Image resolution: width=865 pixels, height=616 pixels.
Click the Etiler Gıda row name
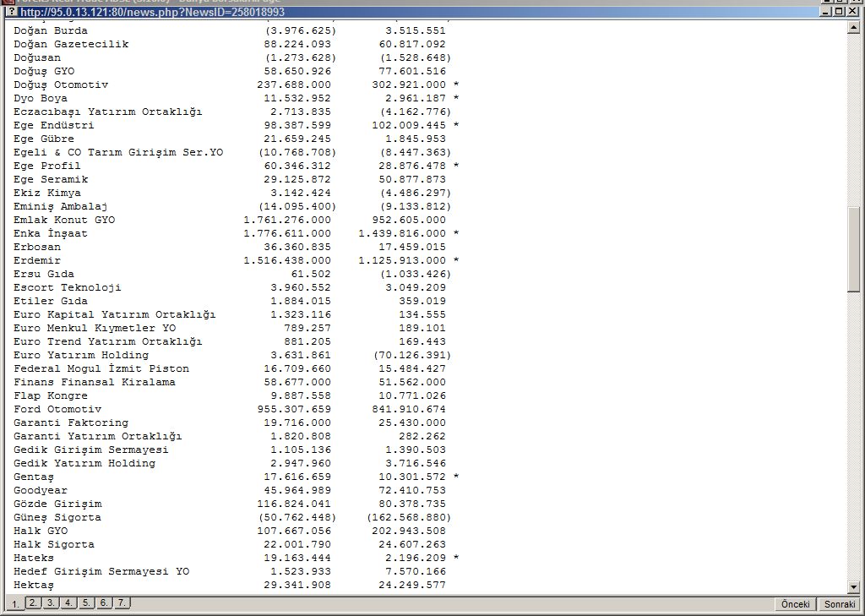[x=51, y=302]
